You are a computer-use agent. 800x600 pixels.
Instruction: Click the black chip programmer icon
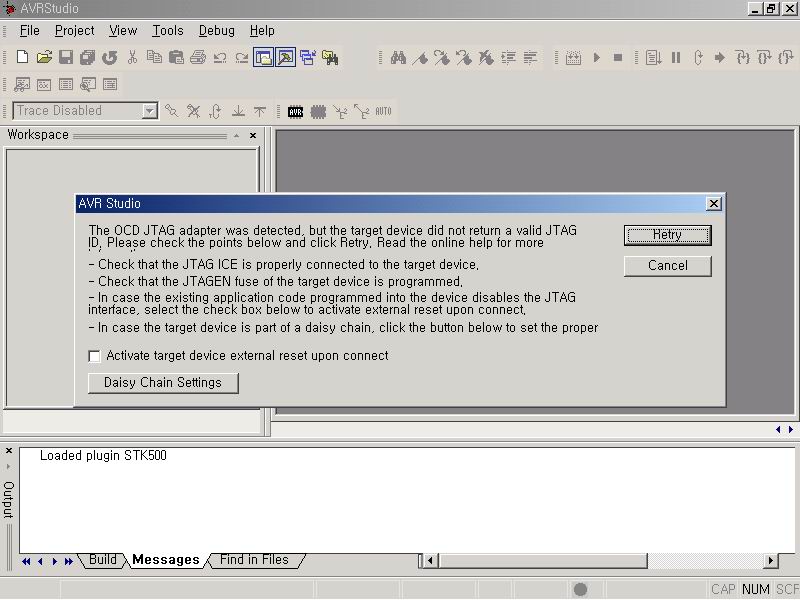[x=318, y=111]
